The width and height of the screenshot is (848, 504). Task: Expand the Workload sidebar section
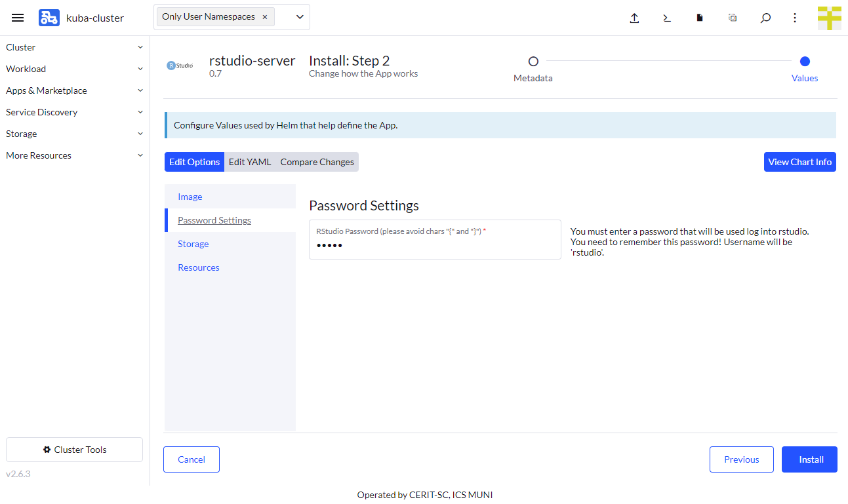click(75, 69)
